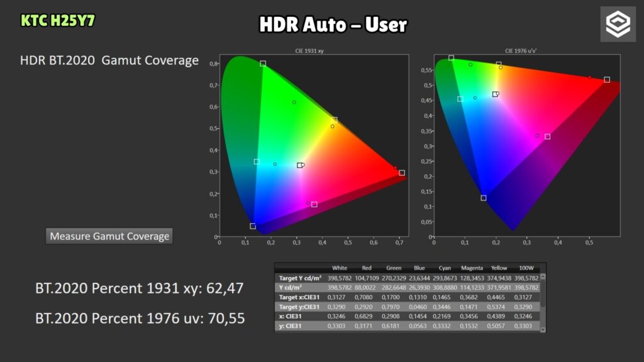
Task: Click the red target square in CIE 1976 chart
Action: 607,80
